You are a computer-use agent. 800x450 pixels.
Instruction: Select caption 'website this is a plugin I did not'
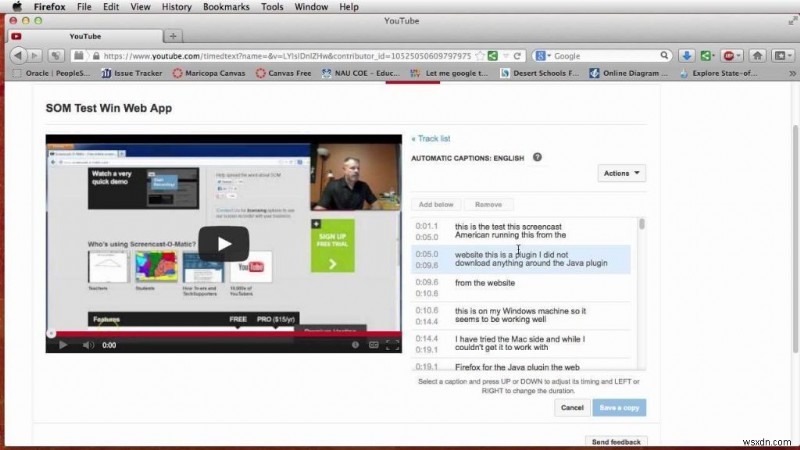coord(520,259)
